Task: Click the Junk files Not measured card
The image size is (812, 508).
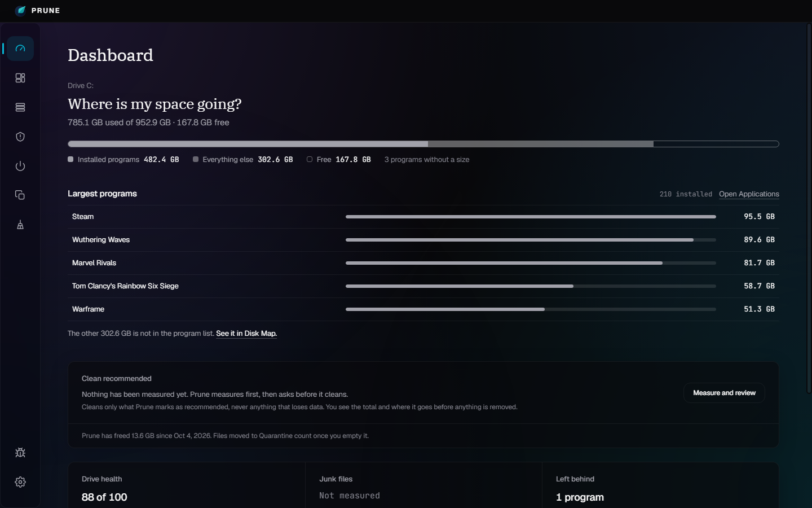Action: 423,485
